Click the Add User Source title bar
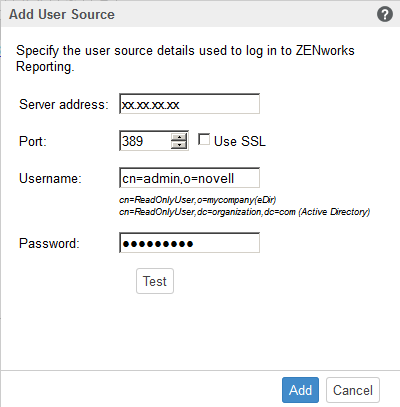This screenshot has height=407, width=400. pos(200,14)
